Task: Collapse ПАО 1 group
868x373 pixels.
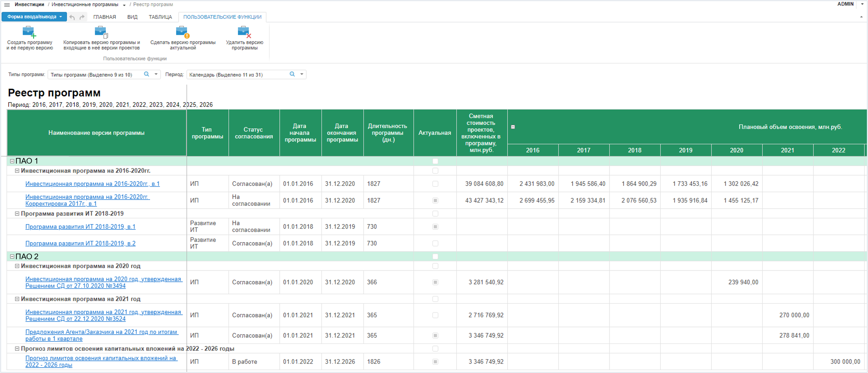Action: 12,161
